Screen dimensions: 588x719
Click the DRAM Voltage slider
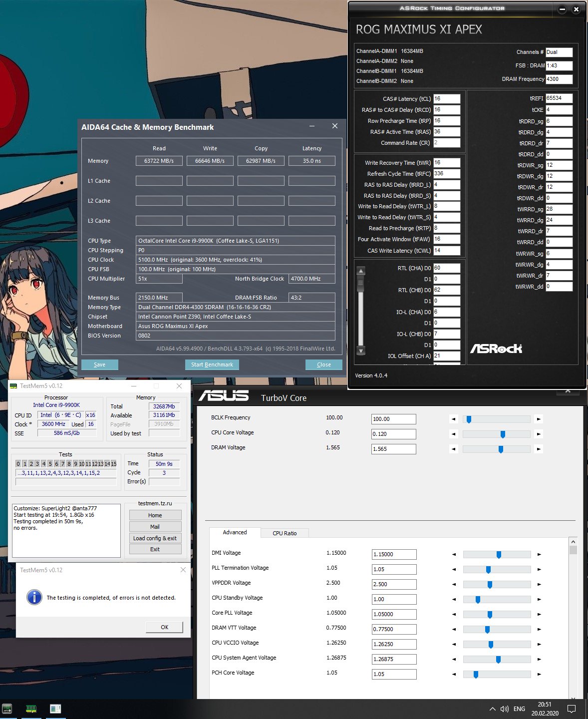point(497,449)
